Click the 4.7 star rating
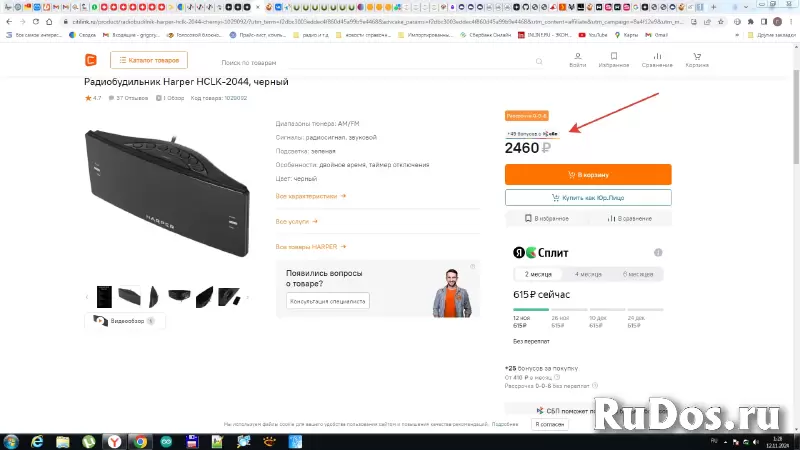This screenshot has height=450, width=800. 93,98
